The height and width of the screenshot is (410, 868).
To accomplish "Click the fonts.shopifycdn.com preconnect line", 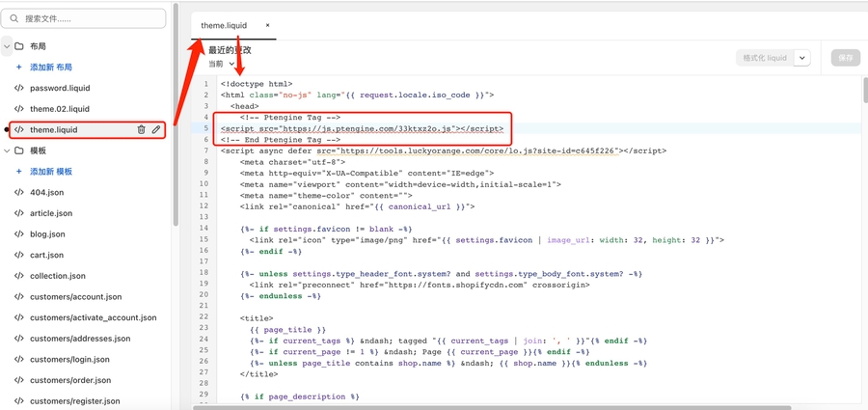I will pyautogui.click(x=420, y=285).
